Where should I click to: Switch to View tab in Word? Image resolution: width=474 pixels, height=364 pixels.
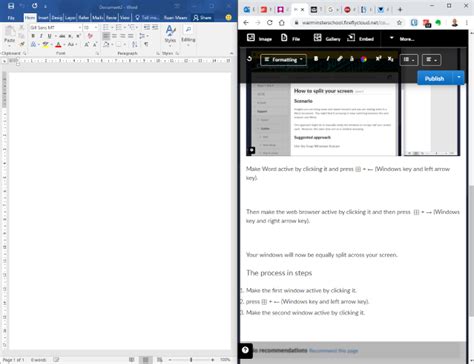(125, 18)
